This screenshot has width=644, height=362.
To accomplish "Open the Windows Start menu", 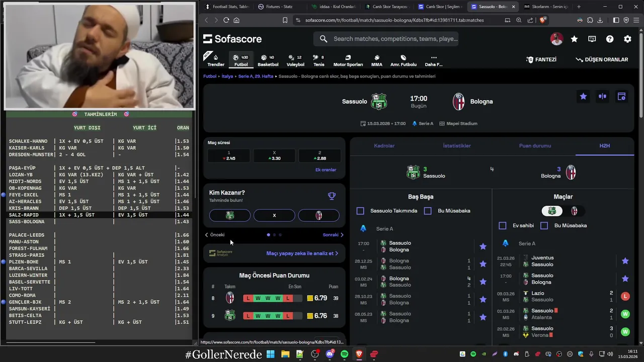I will [x=271, y=354].
